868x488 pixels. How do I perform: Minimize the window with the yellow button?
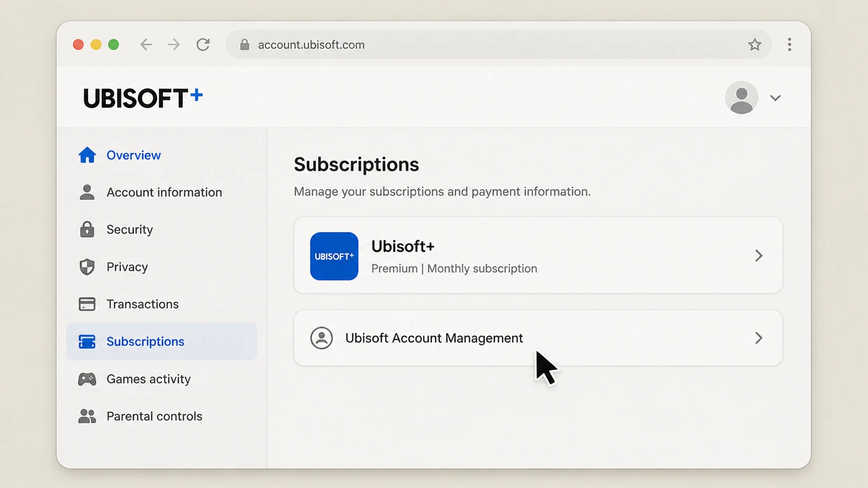(96, 45)
